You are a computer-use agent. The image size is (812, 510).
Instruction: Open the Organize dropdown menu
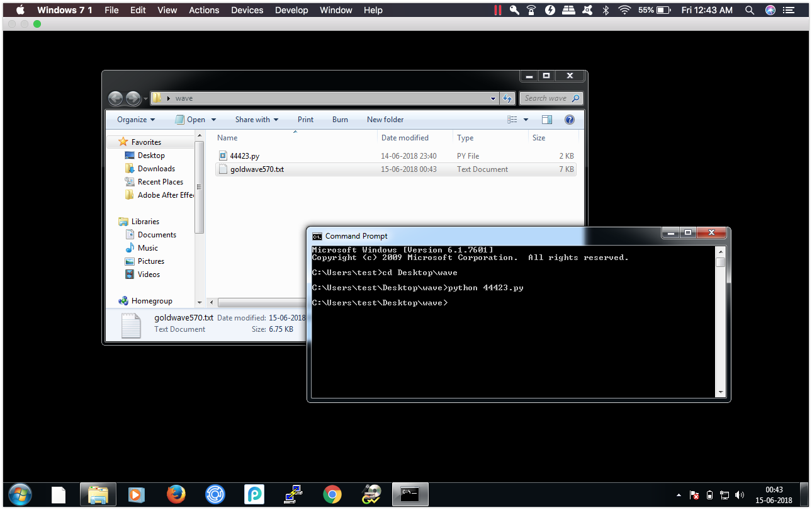[x=136, y=120]
